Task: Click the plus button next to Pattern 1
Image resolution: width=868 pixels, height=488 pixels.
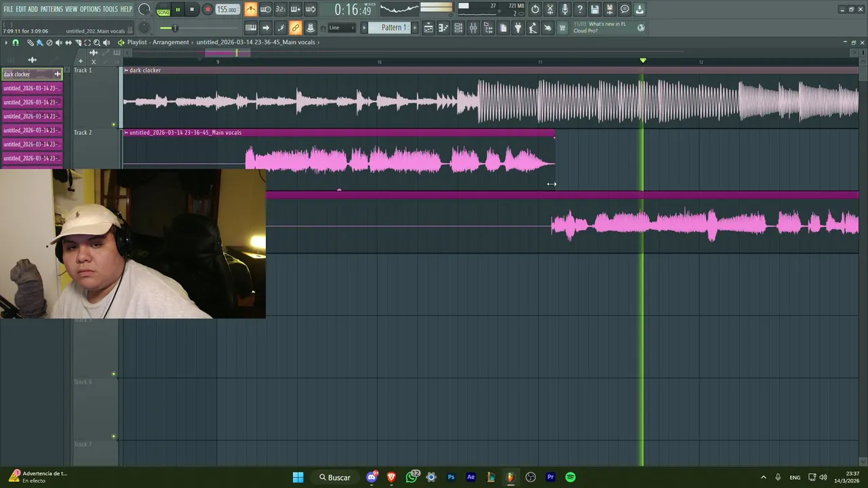Action: pos(415,28)
